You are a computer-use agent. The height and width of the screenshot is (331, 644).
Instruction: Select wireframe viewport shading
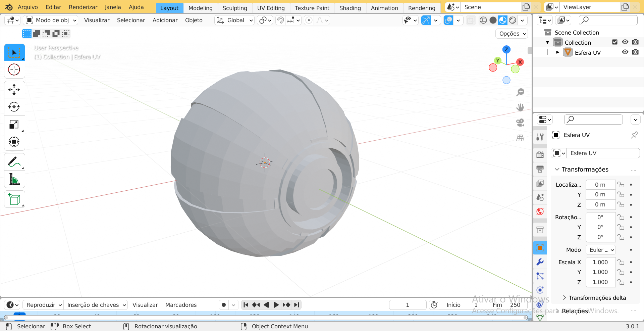[483, 20]
